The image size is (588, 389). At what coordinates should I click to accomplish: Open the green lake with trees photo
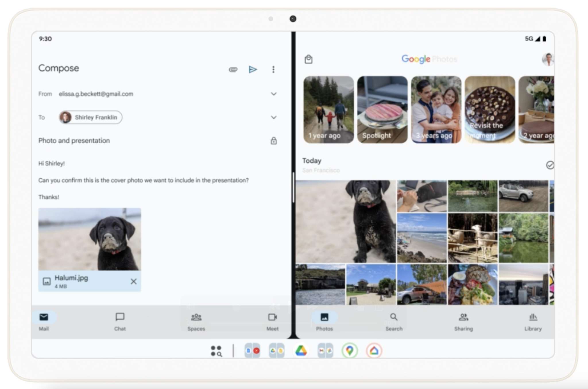click(523, 238)
